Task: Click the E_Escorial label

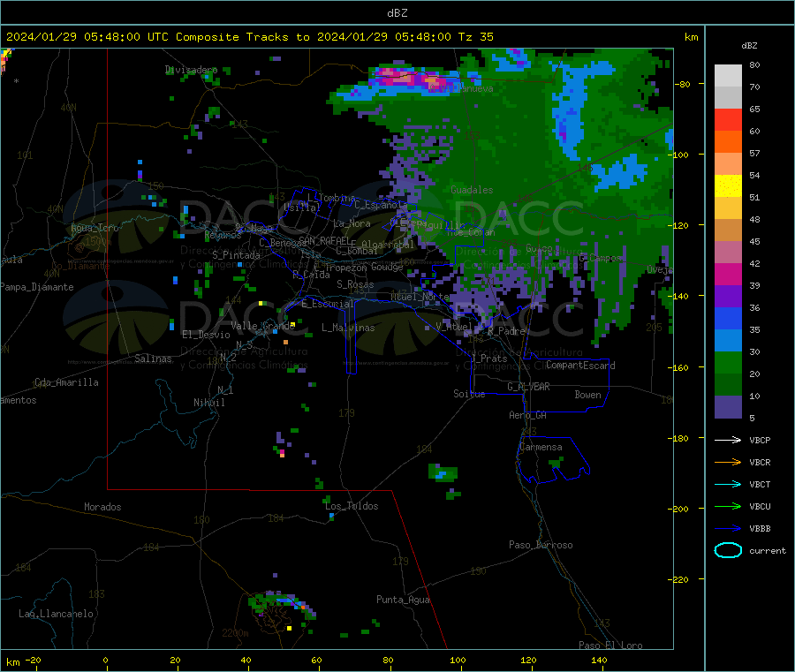Action: pyautogui.click(x=328, y=304)
